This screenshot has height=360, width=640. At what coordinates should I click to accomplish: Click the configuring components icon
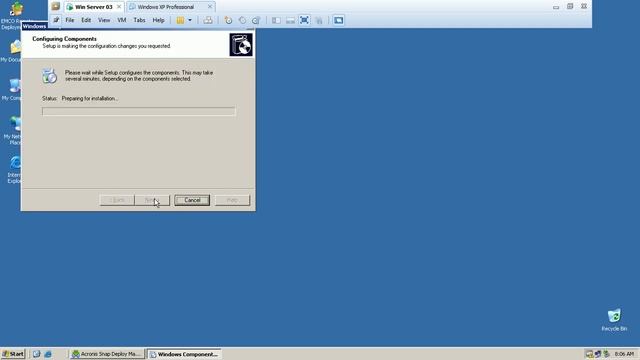(x=49, y=76)
